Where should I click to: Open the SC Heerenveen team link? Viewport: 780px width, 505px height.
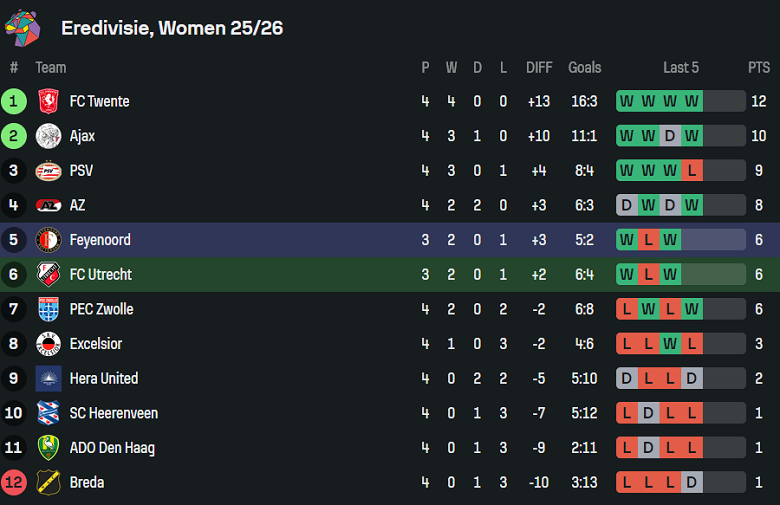[x=113, y=413]
